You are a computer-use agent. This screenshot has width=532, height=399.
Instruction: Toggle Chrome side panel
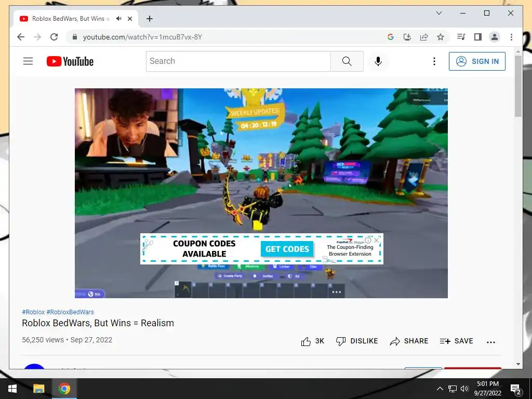478,37
